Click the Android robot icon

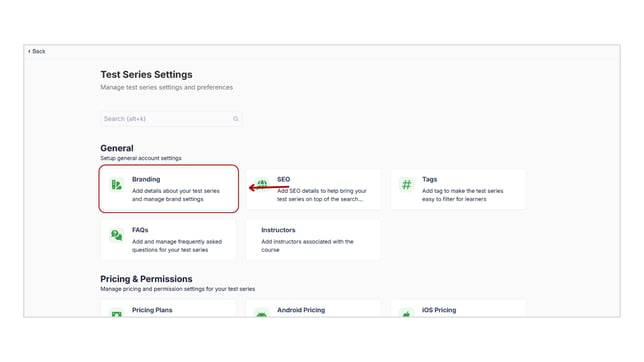262,314
